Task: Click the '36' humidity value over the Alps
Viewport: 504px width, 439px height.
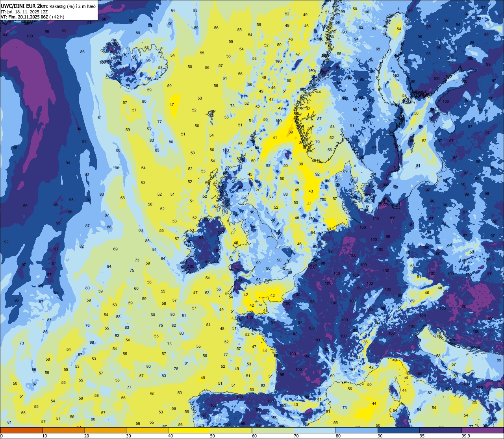Action: [365, 342]
